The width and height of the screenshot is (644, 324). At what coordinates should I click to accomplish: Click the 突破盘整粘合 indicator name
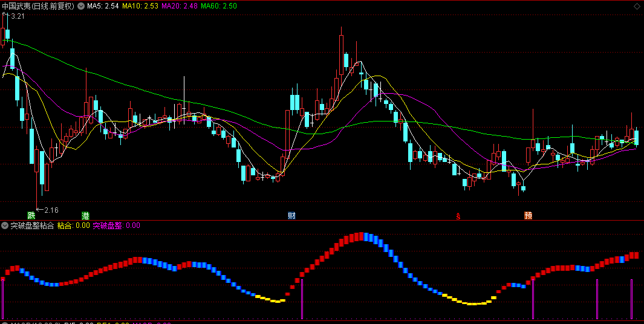[x=32, y=225]
